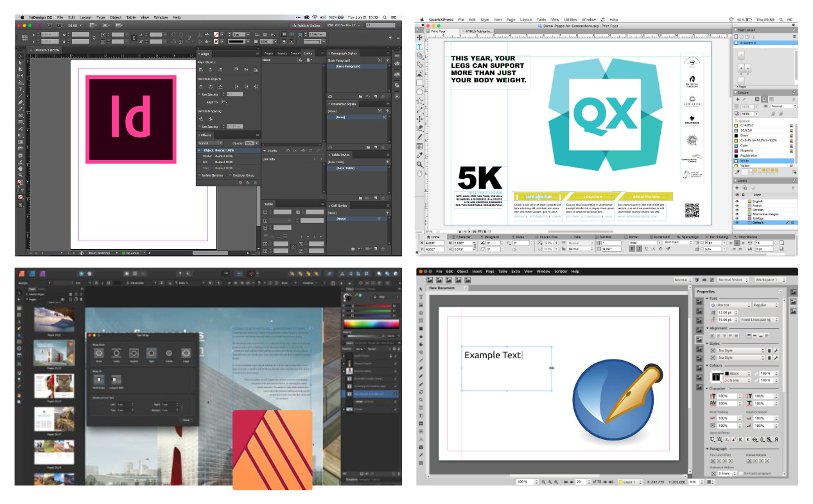Hide the French layer in QuarkXPress
Image resolution: width=813 pixels, height=504 pixels.
coord(737,205)
